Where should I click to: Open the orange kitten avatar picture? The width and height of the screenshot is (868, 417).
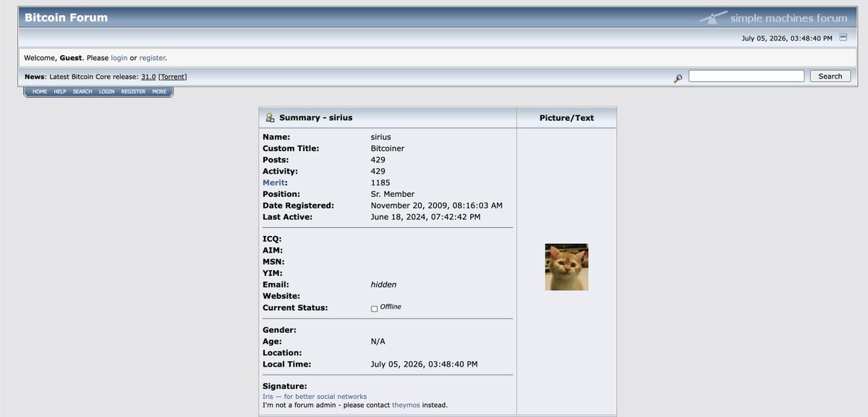click(x=566, y=267)
